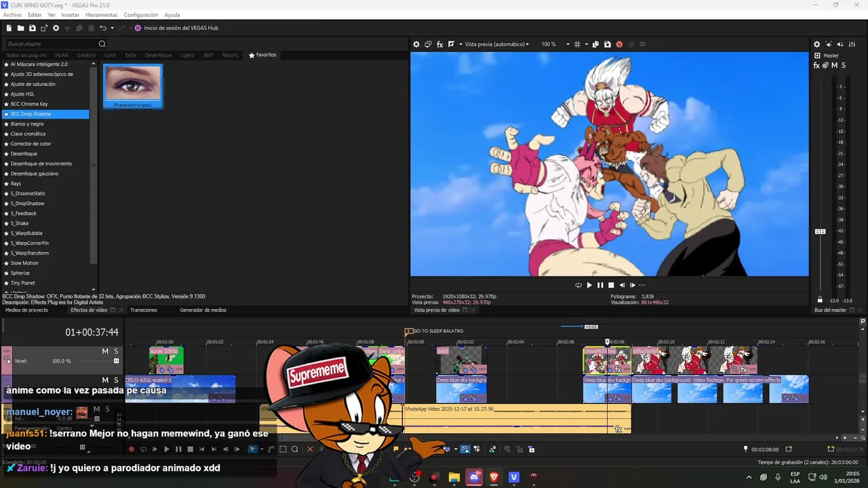Open the Herramientas menu
The width and height of the screenshot is (868, 488).
point(101,15)
